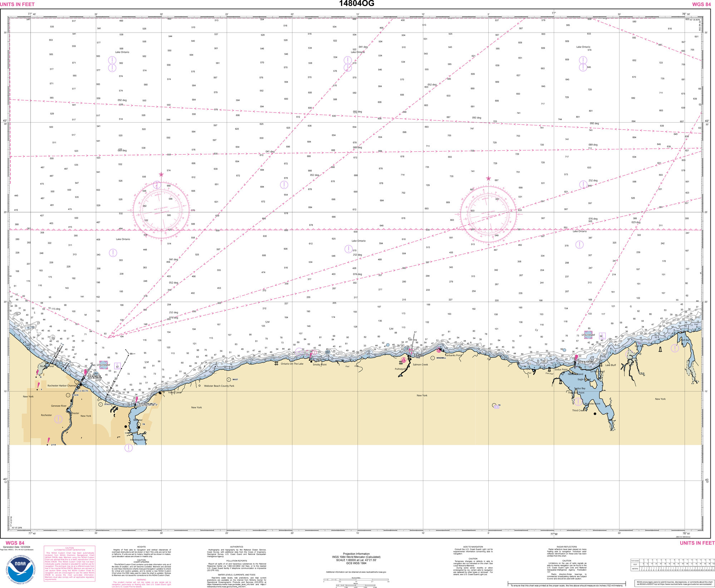Click the bottom-left WGS 84 label

tap(15, 543)
